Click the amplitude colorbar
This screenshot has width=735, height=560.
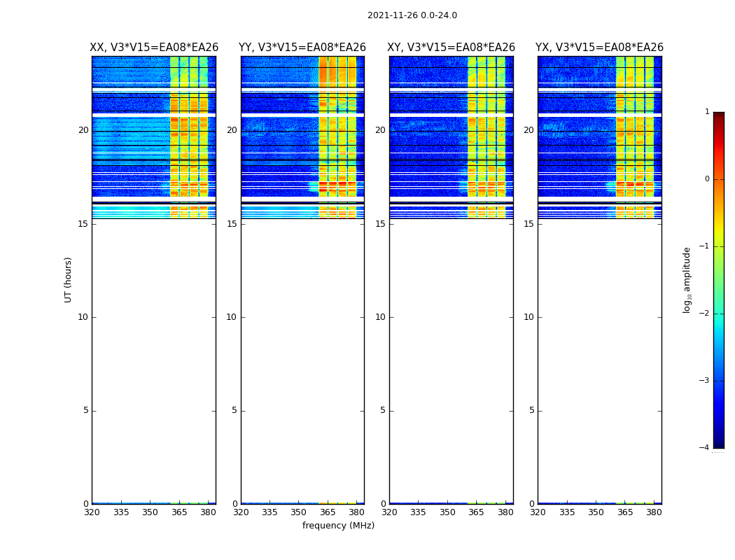pyautogui.click(x=718, y=280)
